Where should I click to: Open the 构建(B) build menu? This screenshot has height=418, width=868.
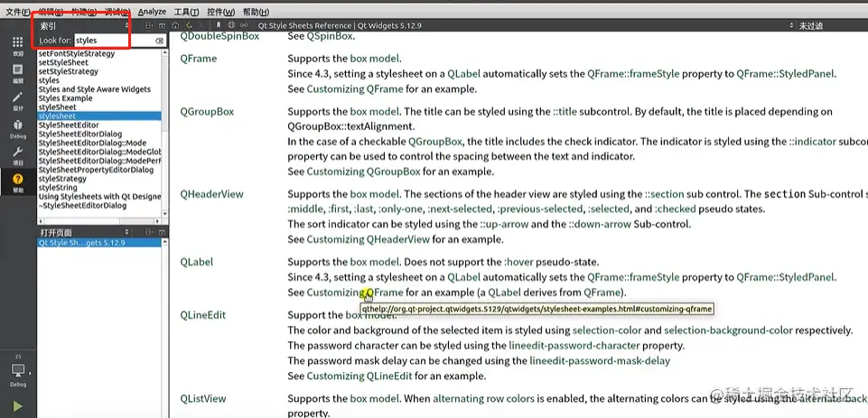click(x=83, y=12)
